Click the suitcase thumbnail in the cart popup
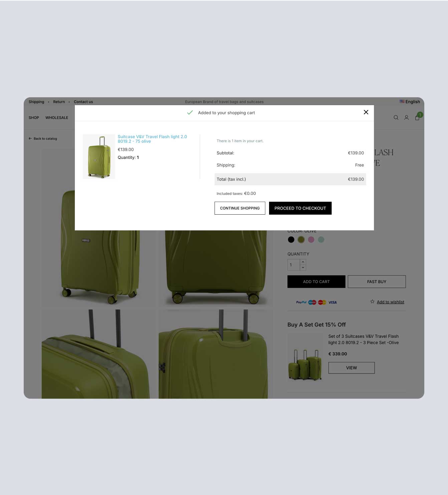 point(99,157)
